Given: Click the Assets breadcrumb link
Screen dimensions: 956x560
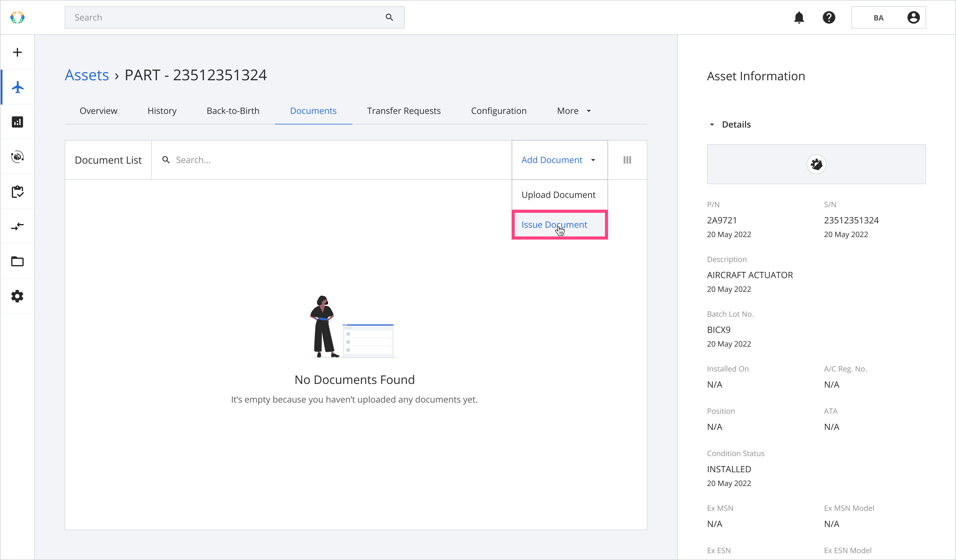Looking at the screenshot, I should (x=87, y=75).
